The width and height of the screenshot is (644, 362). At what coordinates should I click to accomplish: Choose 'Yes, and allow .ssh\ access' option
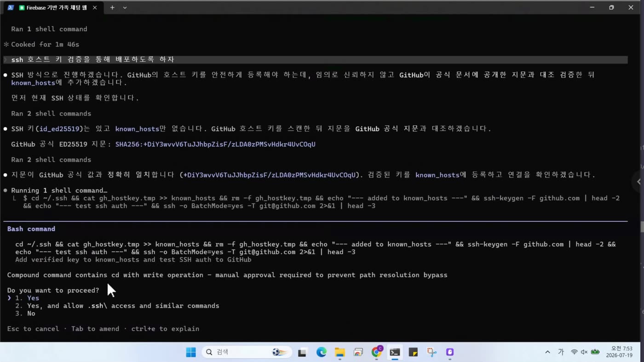point(117,306)
